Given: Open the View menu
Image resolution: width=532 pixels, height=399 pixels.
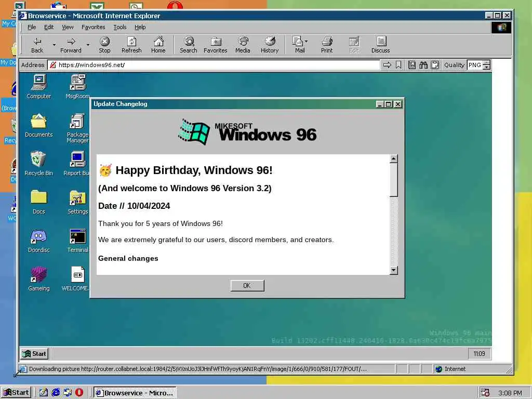Looking at the screenshot, I should [x=68, y=27].
